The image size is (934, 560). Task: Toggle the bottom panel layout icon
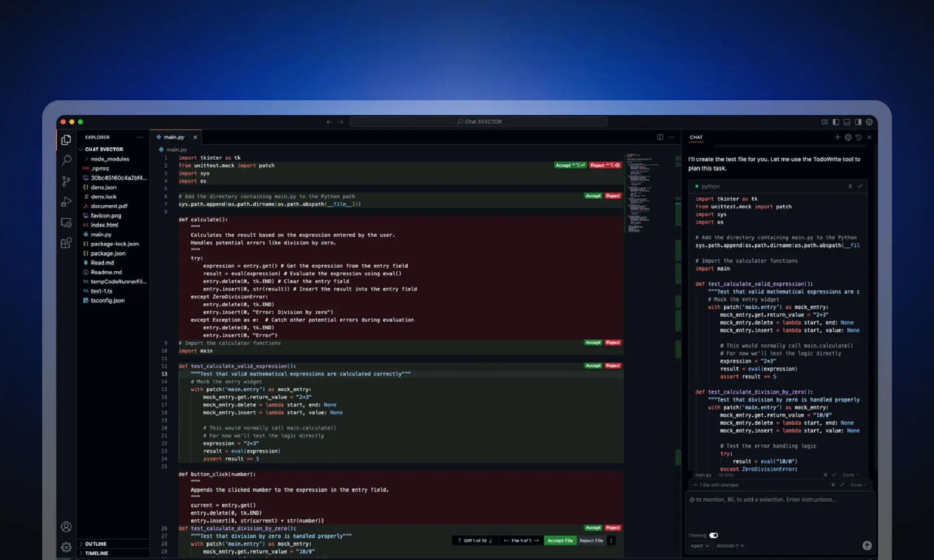[x=847, y=122]
